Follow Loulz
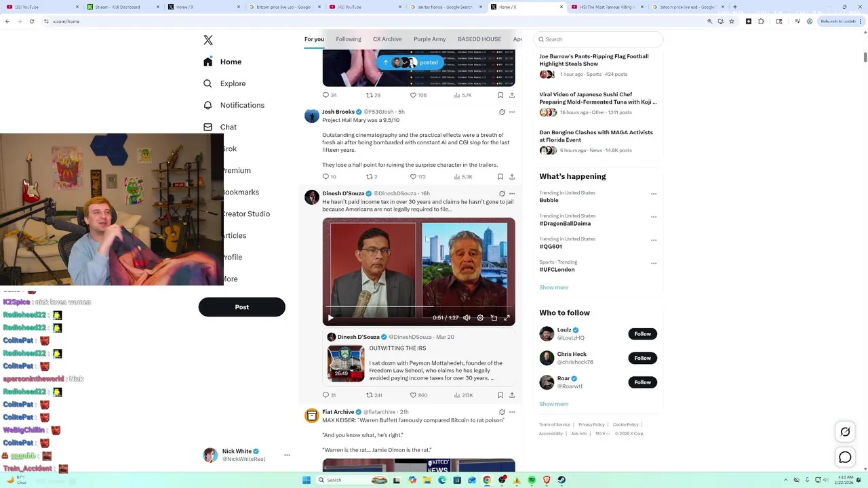 click(643, 333)
